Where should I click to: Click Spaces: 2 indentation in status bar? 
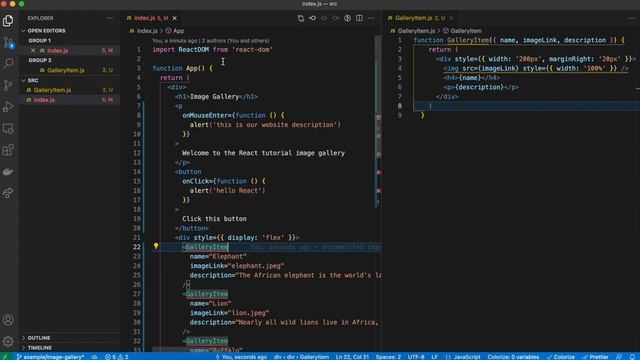(x=388, y=356)
